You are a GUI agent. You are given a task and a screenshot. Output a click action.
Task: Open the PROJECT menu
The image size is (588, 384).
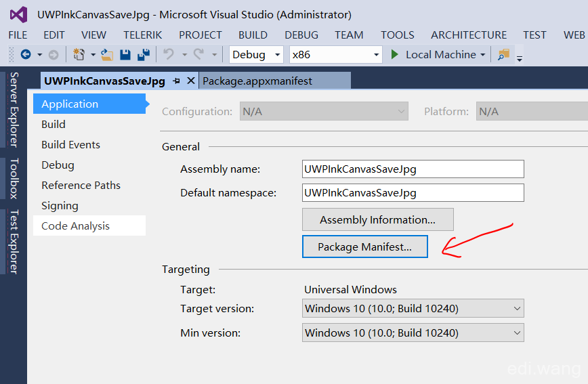coord(201,35)
